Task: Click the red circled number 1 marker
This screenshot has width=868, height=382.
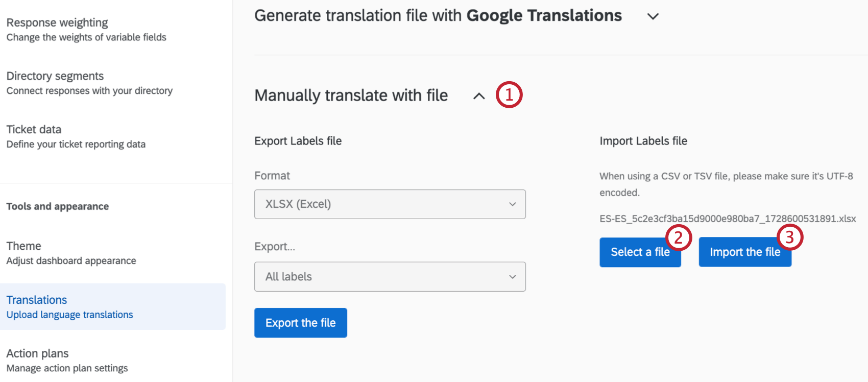Action: point(509,95)
